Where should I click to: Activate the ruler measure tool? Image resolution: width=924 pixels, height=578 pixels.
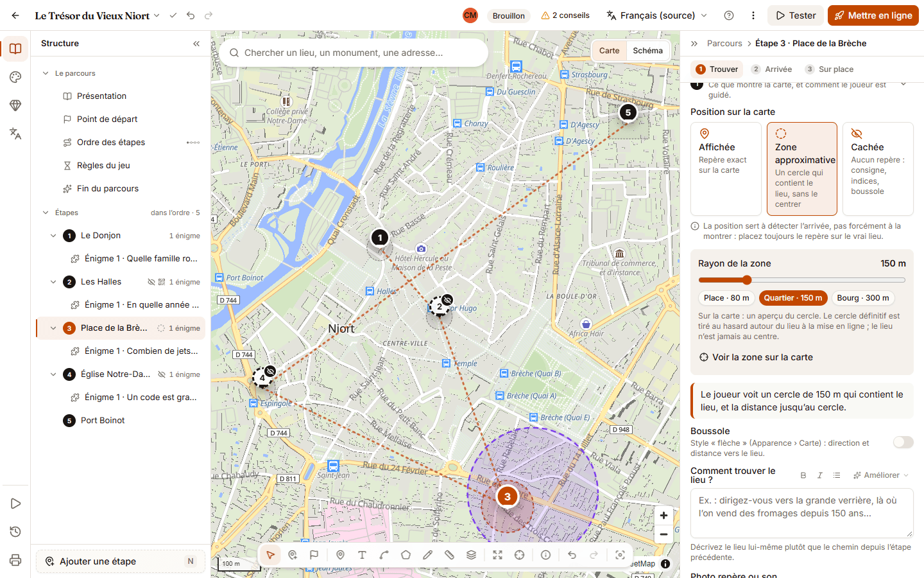(449, 555)
